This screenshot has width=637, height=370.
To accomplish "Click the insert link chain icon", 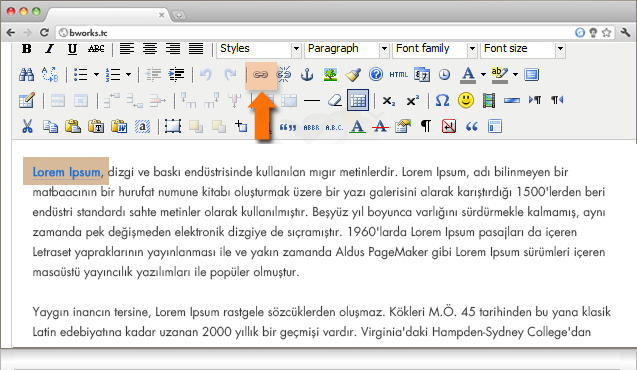I will 261,75.
